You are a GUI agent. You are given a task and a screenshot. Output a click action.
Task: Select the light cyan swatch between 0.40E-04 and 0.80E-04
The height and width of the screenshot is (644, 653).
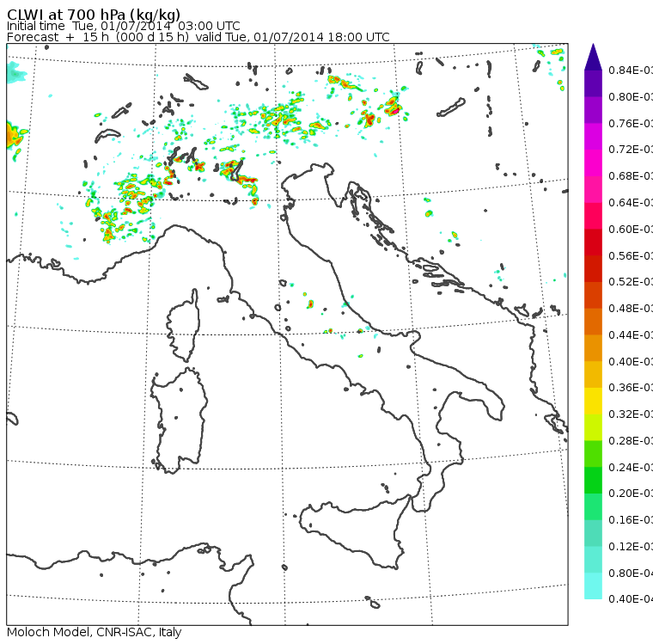click(593, 586)
